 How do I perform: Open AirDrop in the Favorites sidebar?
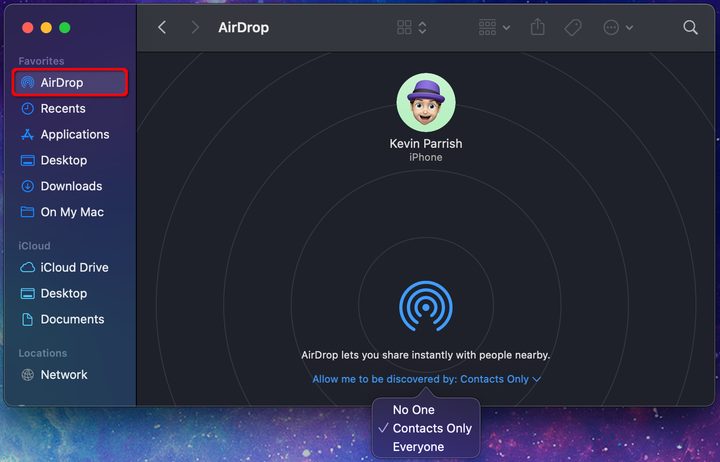click(70, 83)
